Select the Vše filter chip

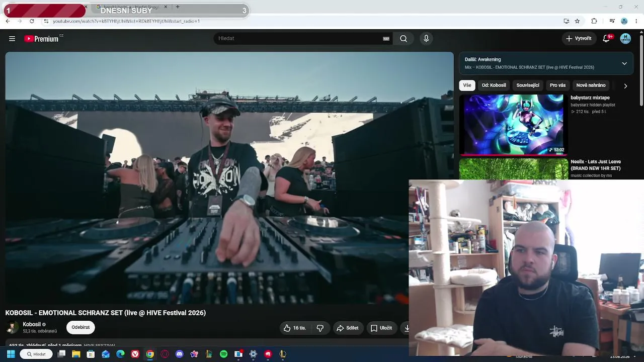(x=467, y=85)
